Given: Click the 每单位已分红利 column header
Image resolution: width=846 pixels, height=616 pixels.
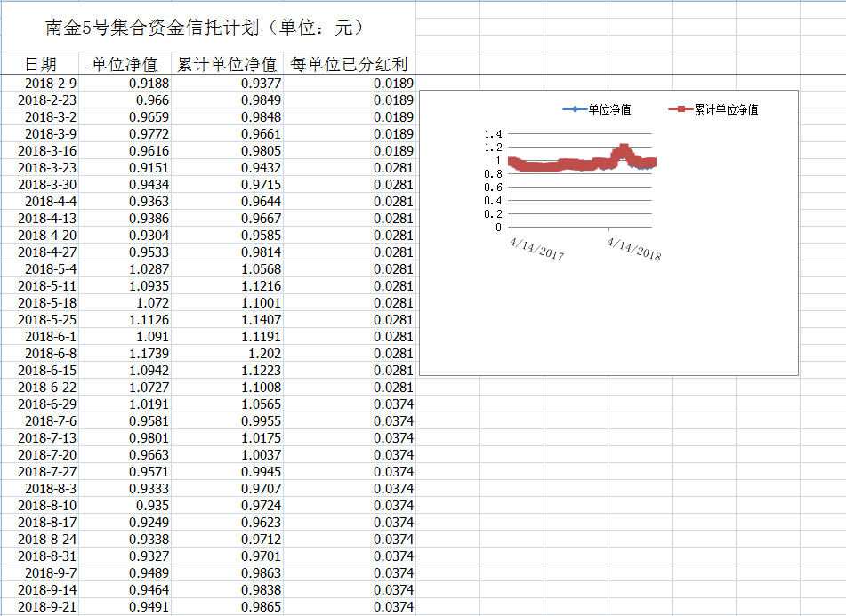Looking at the screenshot, I should pyautogui.click(x=349, y=64).
